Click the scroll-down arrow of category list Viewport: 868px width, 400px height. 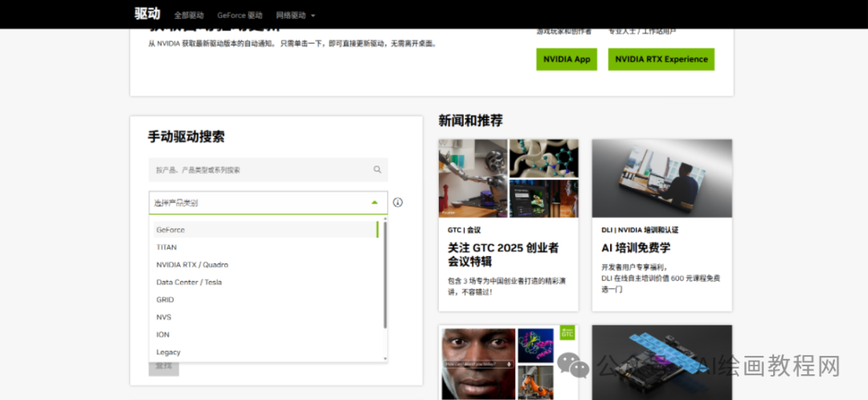pyautogui.click(x=385, y=359)
